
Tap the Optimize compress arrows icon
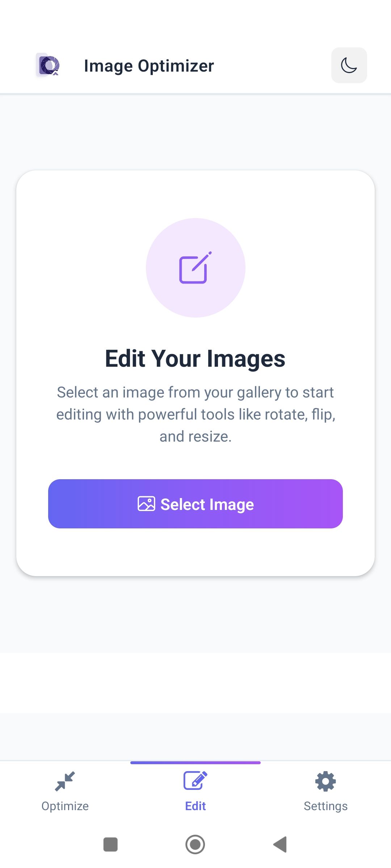click(x=65, y=781)
